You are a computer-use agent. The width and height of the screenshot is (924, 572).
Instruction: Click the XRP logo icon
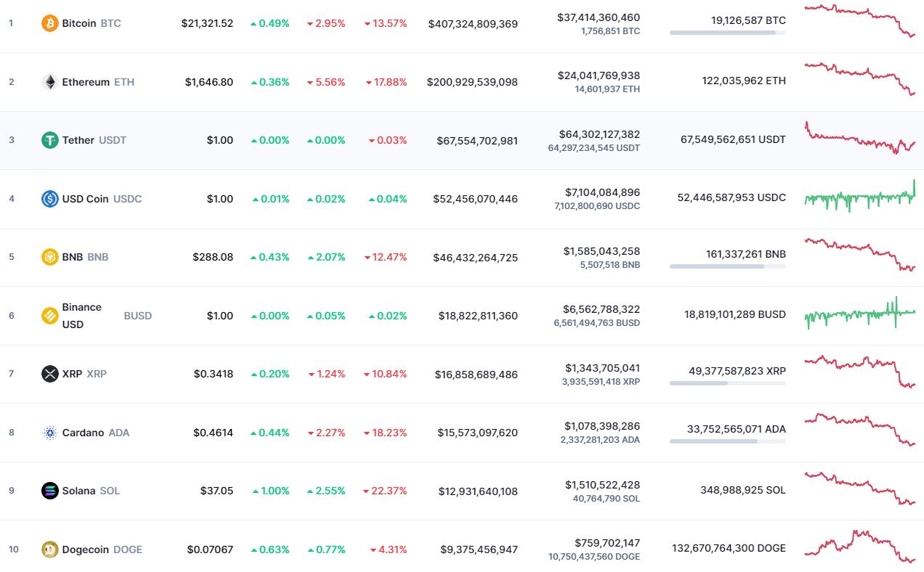(50, 374)
